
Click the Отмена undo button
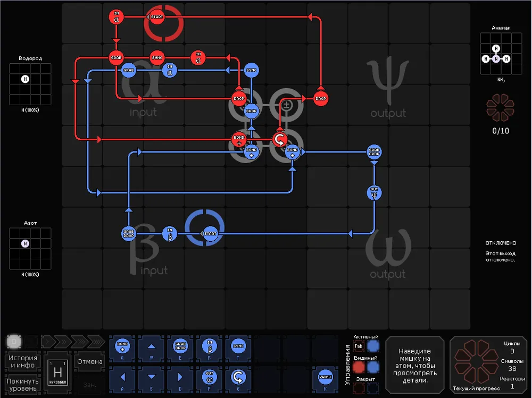89,361
